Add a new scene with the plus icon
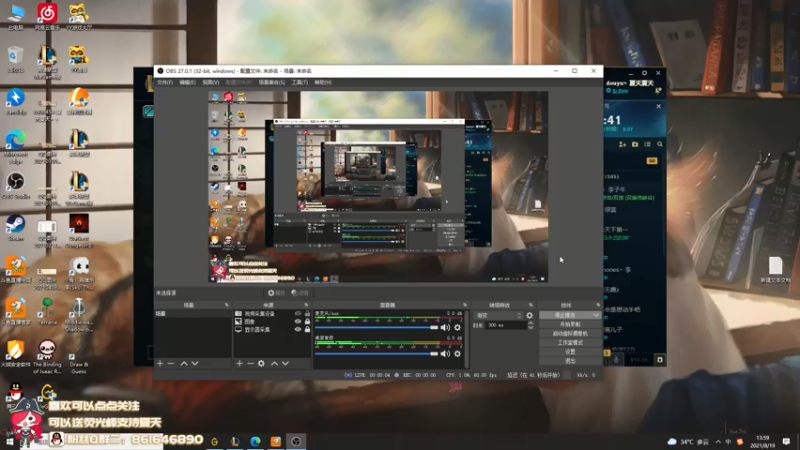This screenshot has width=800, height=450. click(x=160, y=363)
